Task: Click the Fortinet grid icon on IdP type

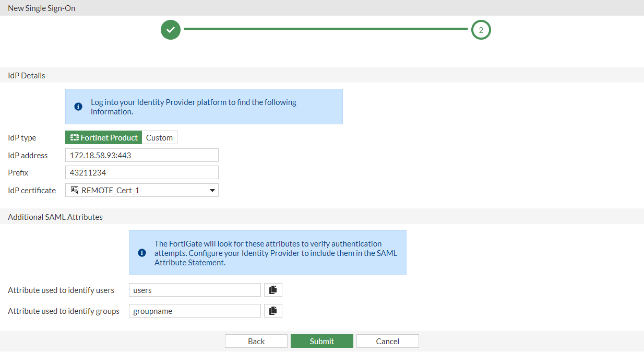Action: (x=74, y=137)
